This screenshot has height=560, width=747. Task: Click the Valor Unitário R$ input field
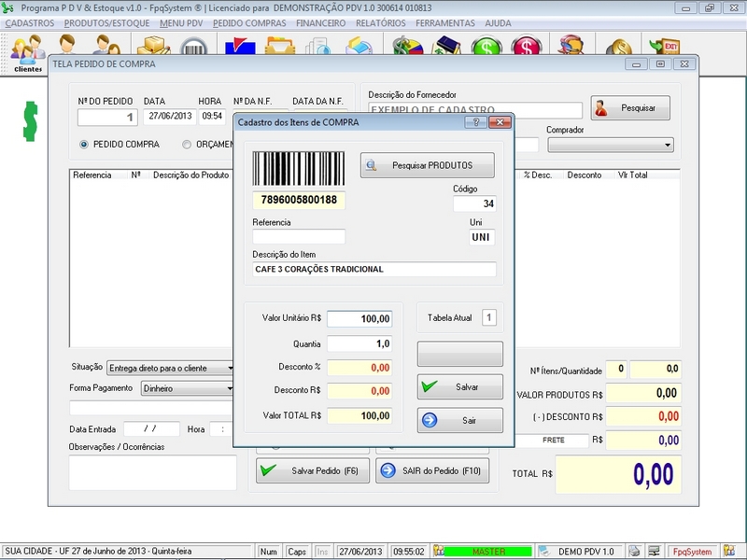[359, 319]
